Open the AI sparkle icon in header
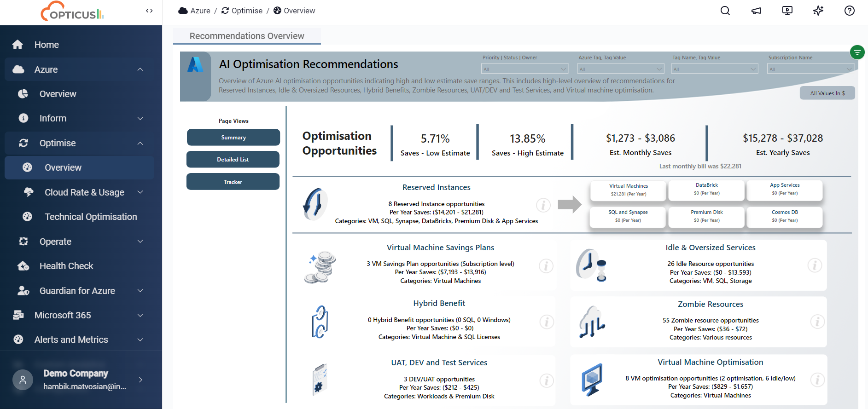The height and width of the screenshot is (409, 868). pyautogui.click(x=818, y=11)
